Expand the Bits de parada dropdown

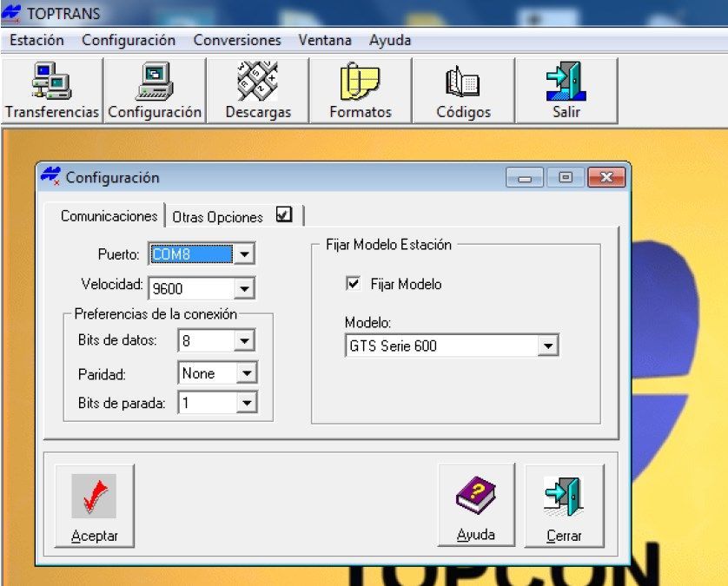click(x=247, y=403)
